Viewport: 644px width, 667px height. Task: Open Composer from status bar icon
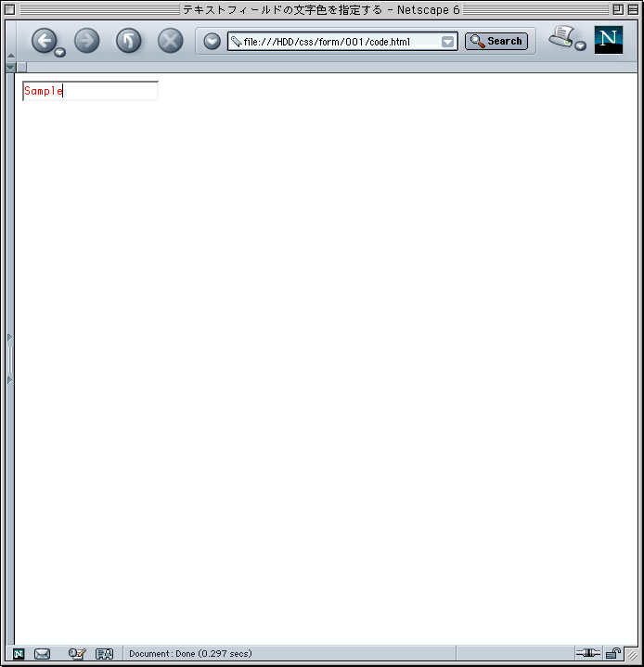(77, 654)
